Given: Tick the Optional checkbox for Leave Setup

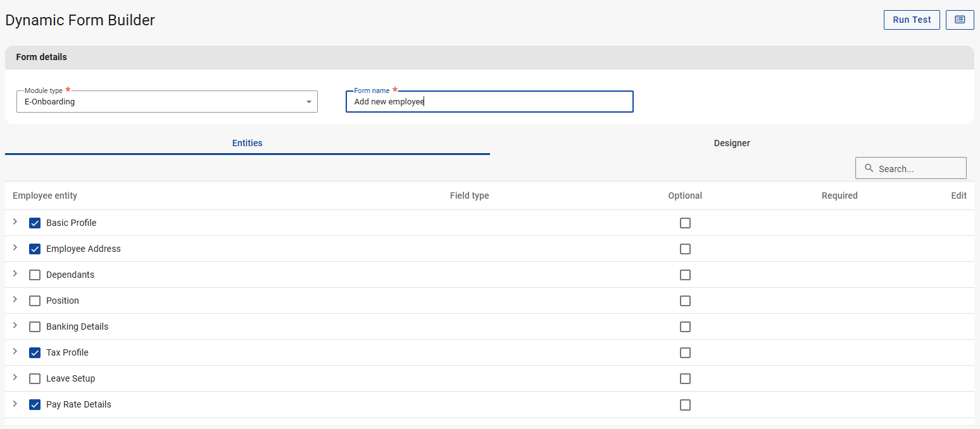Looking at the screenshot, I should click(685, 379).
